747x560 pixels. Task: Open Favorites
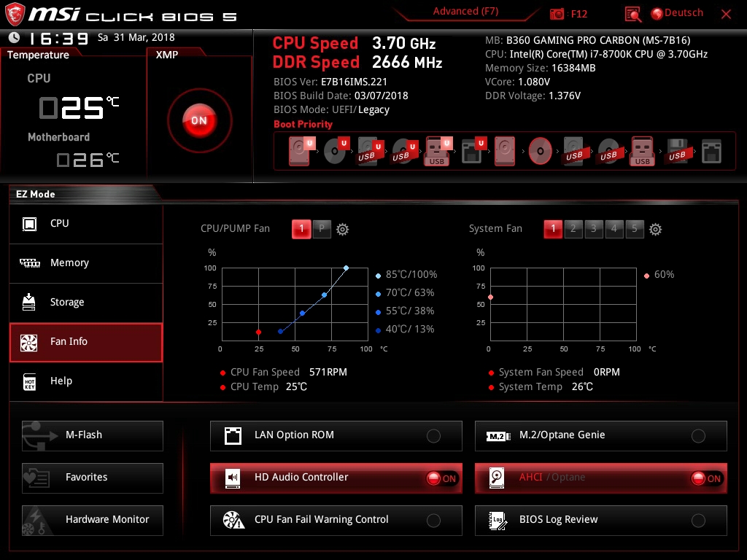[x=93, y=478]
